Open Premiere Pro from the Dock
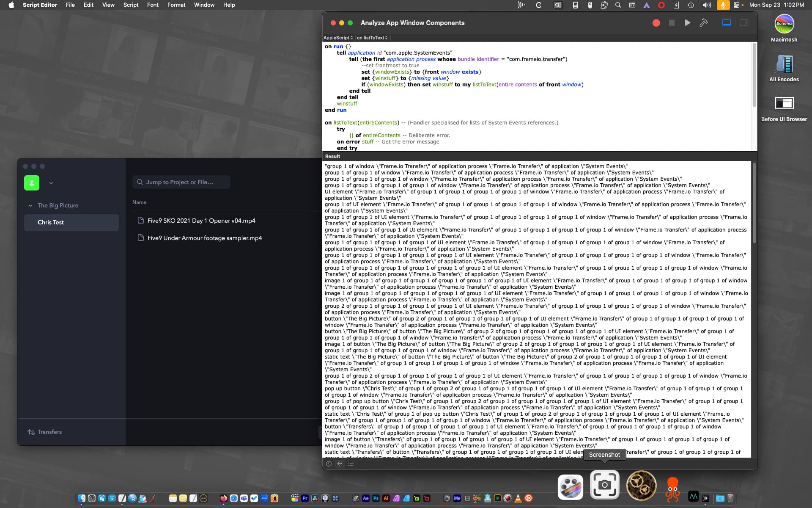The height and width of the screenshot is (508, 812). [305, 498]
